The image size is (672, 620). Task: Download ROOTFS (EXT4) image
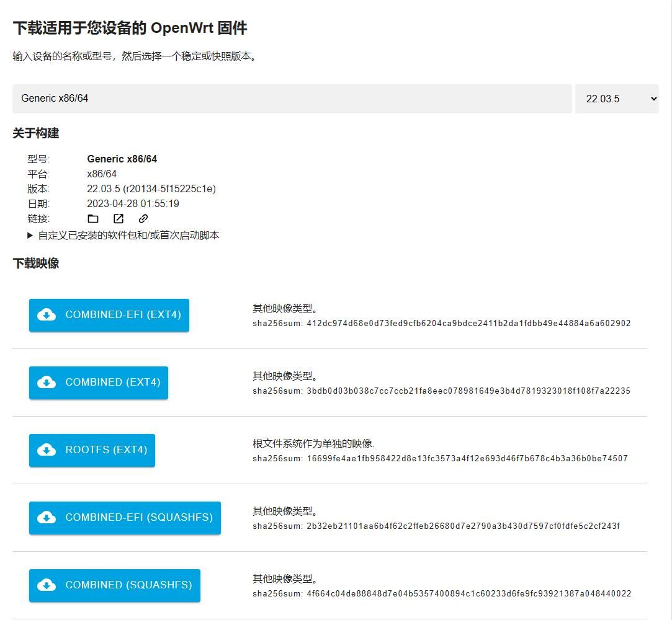(92, 451)
